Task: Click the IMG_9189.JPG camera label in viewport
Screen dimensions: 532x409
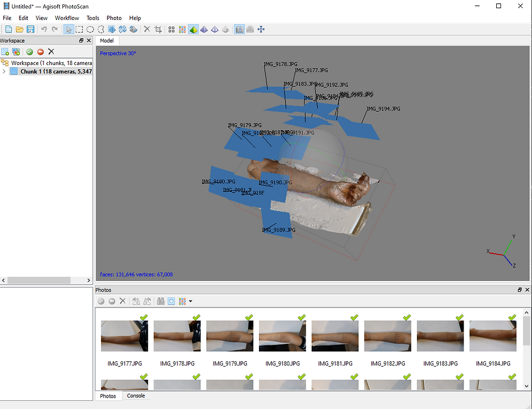Action: (278, 230)
